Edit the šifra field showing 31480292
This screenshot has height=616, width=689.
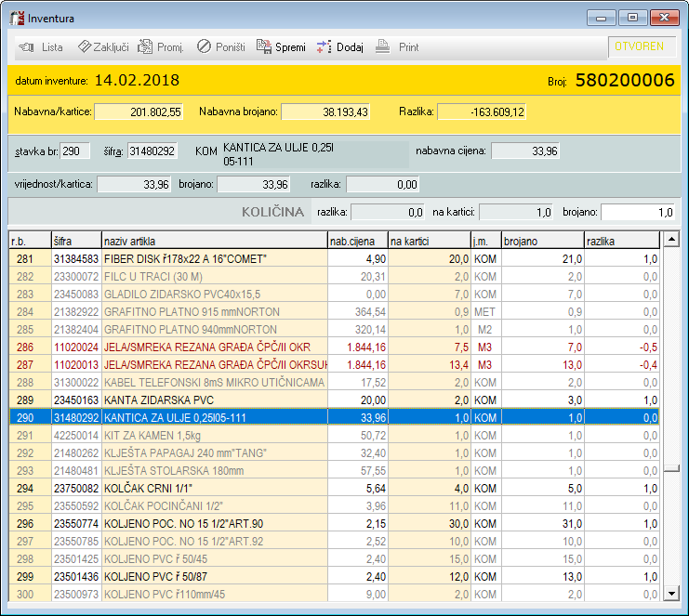[152, 151]
